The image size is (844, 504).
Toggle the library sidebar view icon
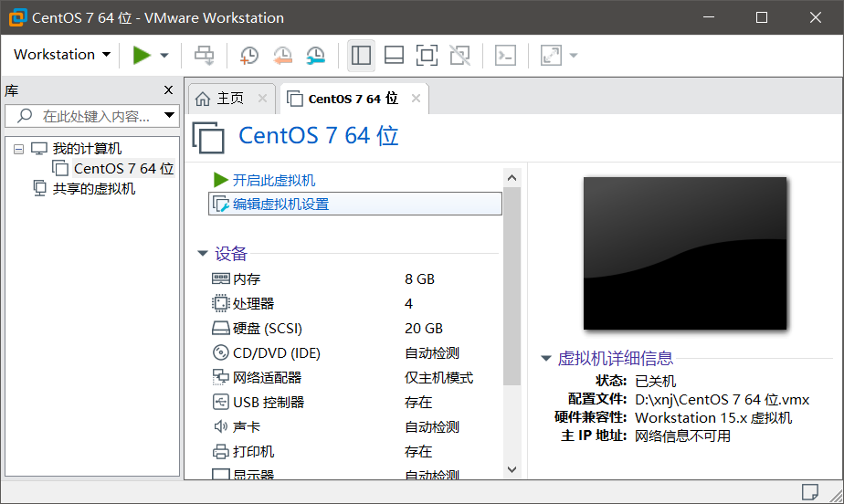[x=361, y=55]
